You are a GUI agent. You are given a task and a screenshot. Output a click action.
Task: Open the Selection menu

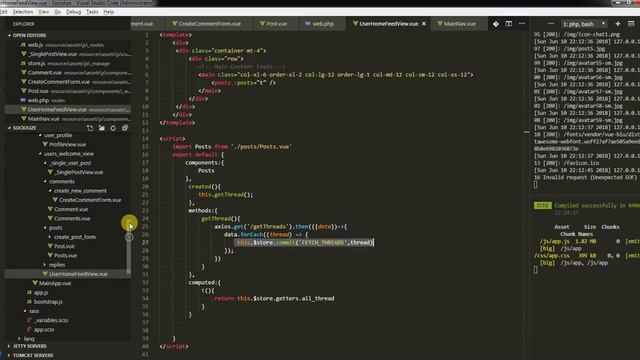coord(23,12)
